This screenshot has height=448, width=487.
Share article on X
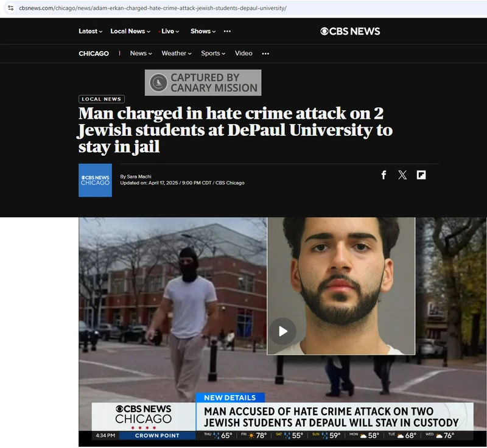click(402, 175)
